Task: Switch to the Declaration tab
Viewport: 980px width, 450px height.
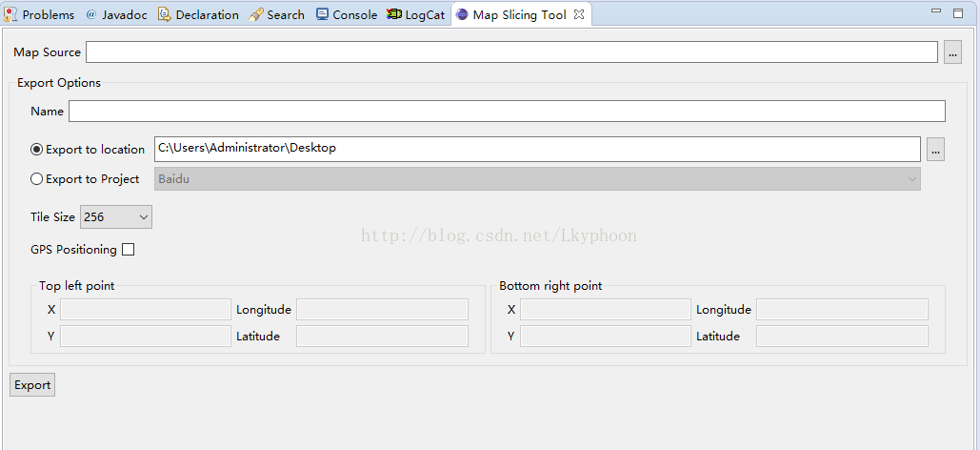Action: tap(199, 14)
